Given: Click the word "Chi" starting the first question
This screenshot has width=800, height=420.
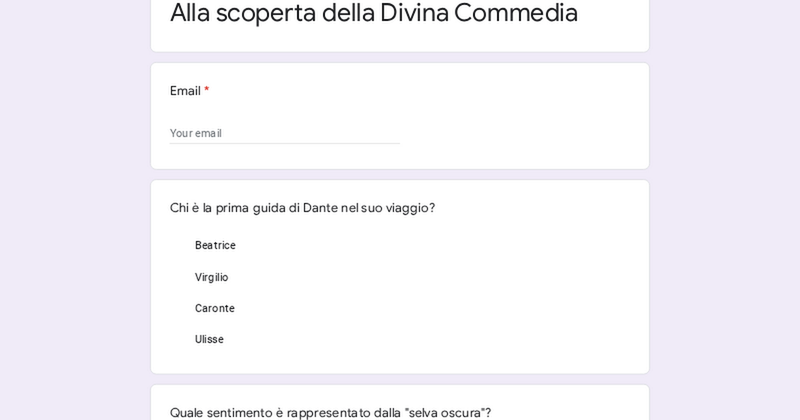Looking at the screenshot, I should coord(179,208).
